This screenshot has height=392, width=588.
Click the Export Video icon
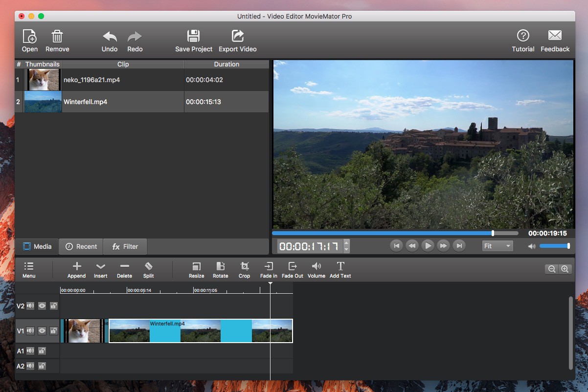tap(237, 41)
